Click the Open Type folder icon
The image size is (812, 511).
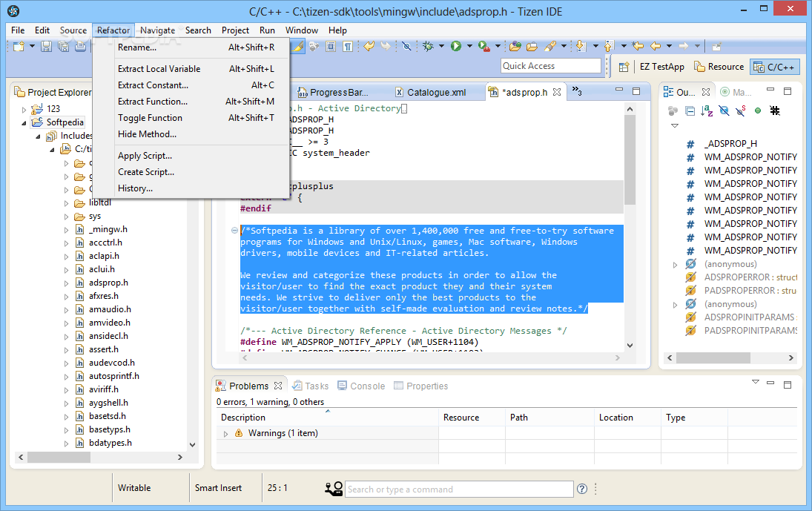[x=515, y=47]
